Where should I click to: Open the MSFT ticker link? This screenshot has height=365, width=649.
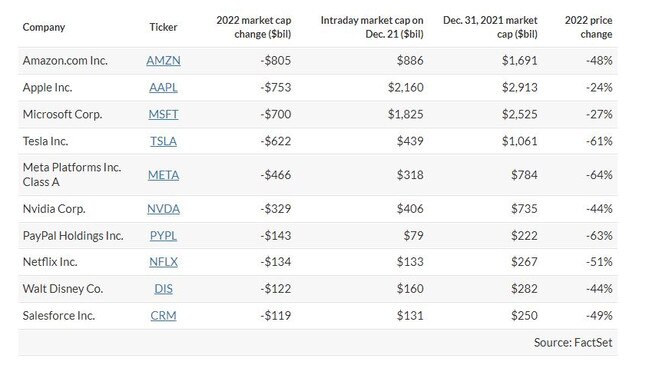(163, 115)
